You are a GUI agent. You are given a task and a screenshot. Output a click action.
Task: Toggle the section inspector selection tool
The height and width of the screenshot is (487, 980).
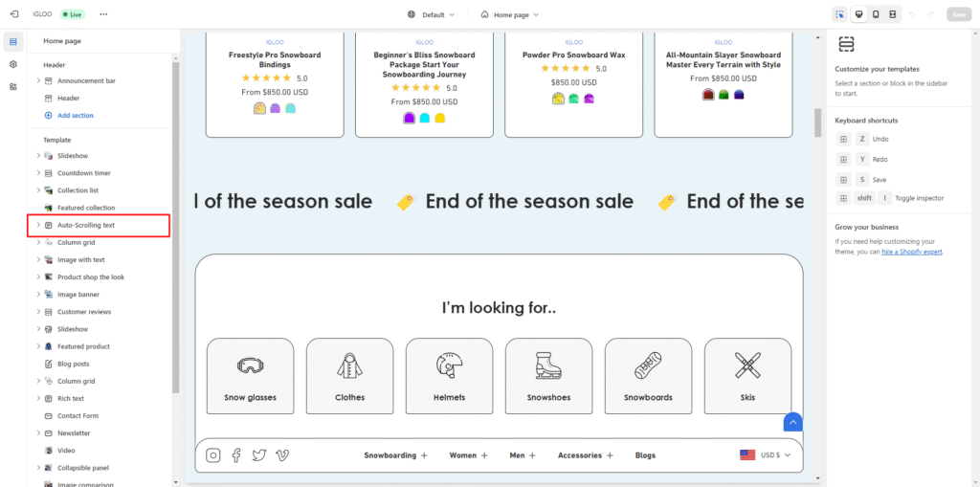pos(839,14)
